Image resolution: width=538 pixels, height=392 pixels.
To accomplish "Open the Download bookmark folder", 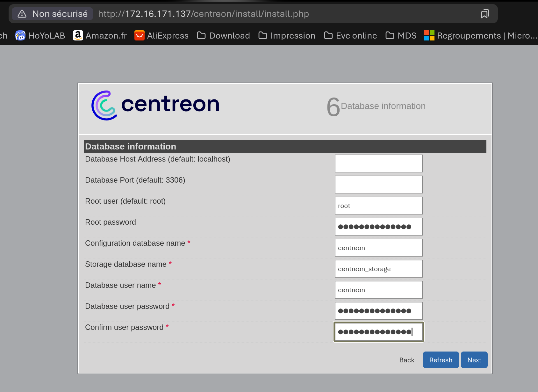I will [x=223, y=35].
